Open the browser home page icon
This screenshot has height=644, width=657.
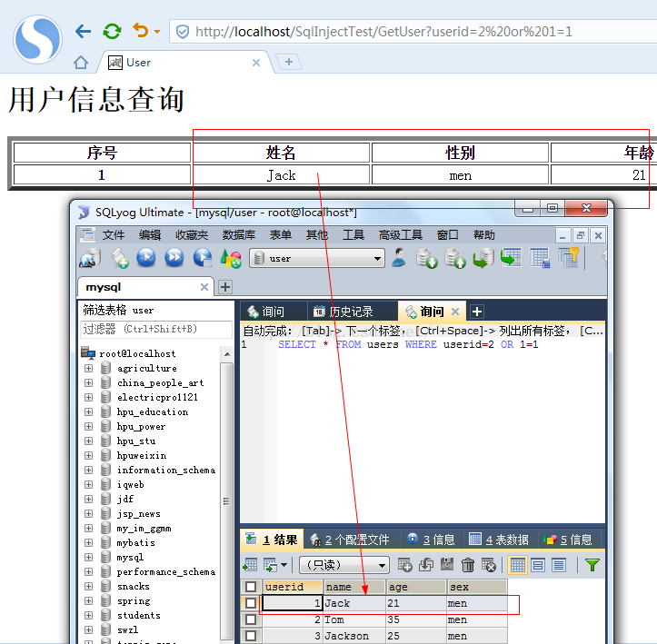(81, 63)
